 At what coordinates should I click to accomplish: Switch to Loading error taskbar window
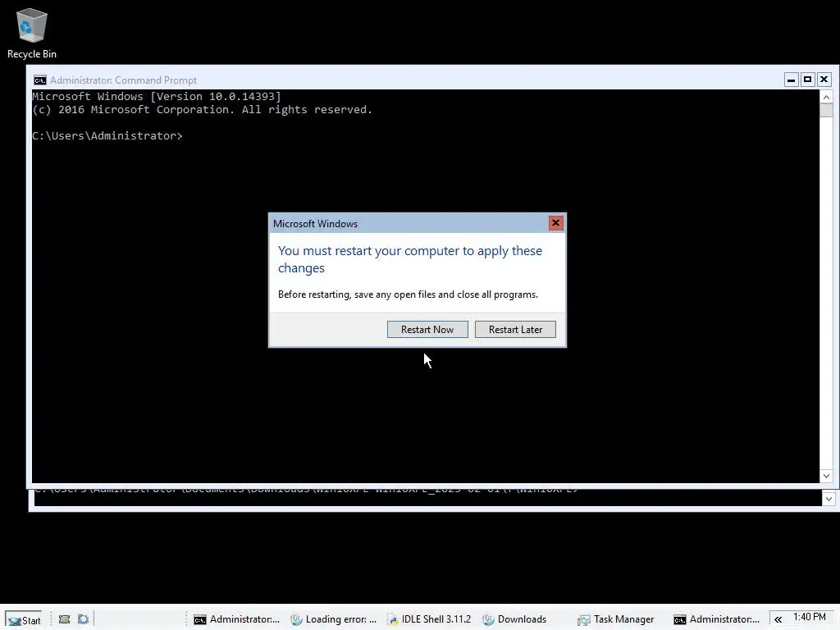click(333, 619)
